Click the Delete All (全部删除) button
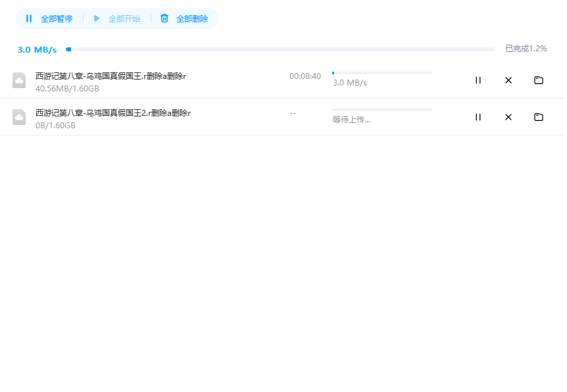Image resolution: width=567 pixels, height=392 pixels. coord(184,18)
